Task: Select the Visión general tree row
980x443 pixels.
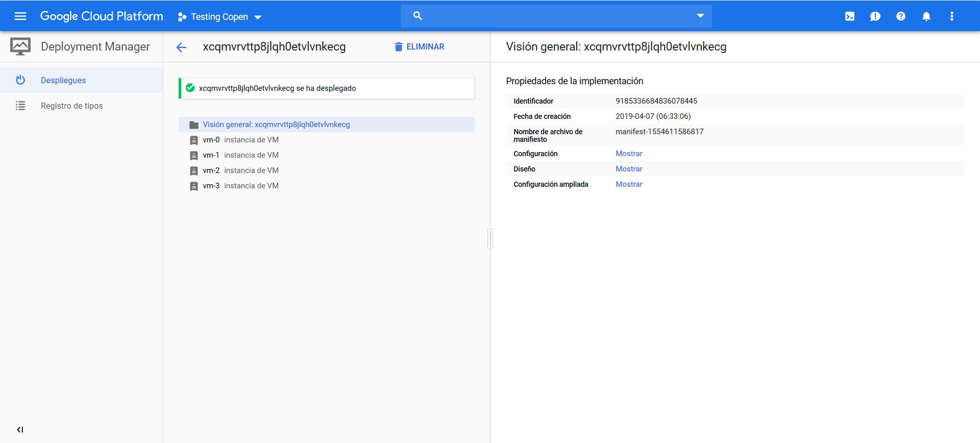Action: [327, 125]
